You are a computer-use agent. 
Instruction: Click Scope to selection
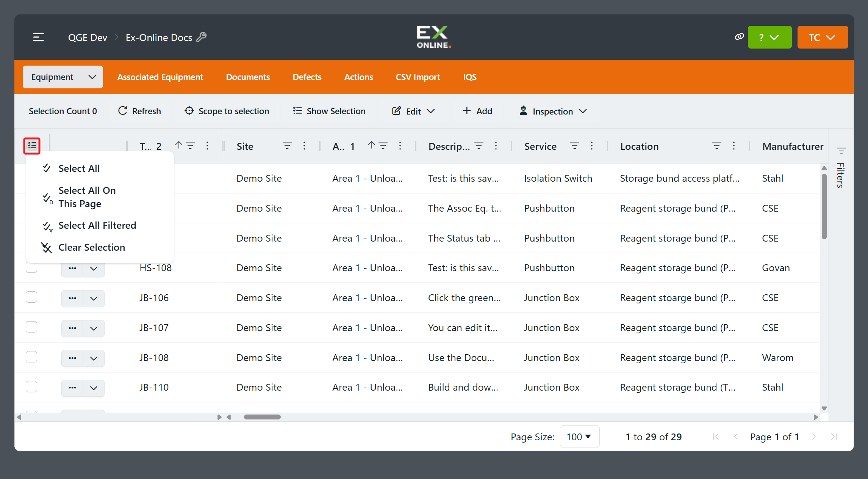click(x=227, y=111)
